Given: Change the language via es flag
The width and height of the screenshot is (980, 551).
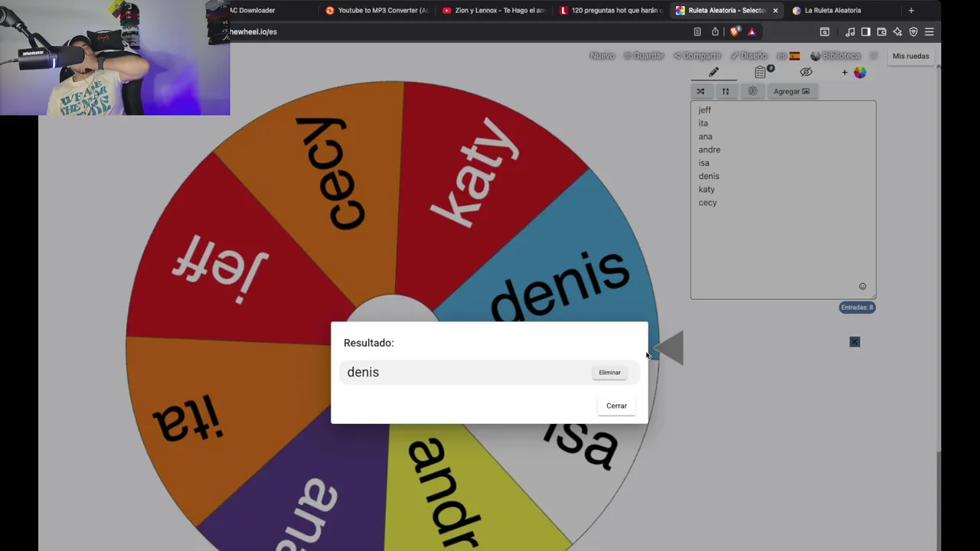Looking at the screenshot, I should coord(788,56).
